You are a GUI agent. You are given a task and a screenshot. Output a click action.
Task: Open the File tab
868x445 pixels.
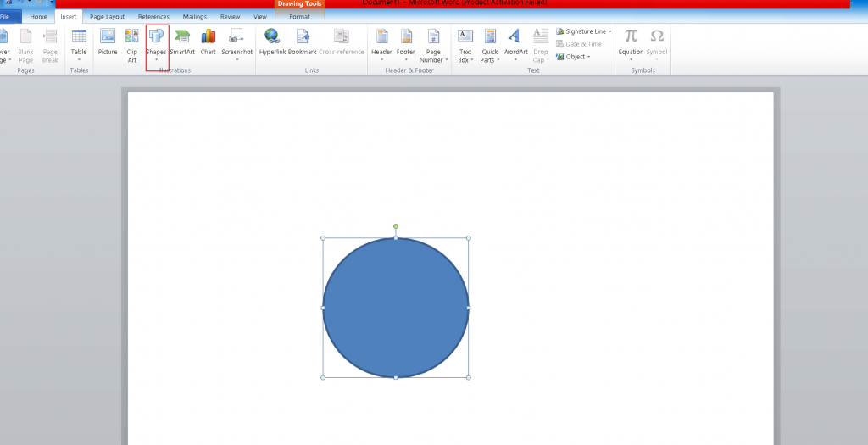(x=8, y=17)
